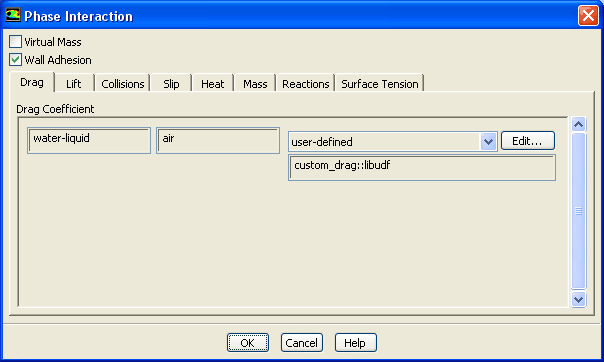Open the Help button
Screen dimensions: 604x362
point(356,342)
